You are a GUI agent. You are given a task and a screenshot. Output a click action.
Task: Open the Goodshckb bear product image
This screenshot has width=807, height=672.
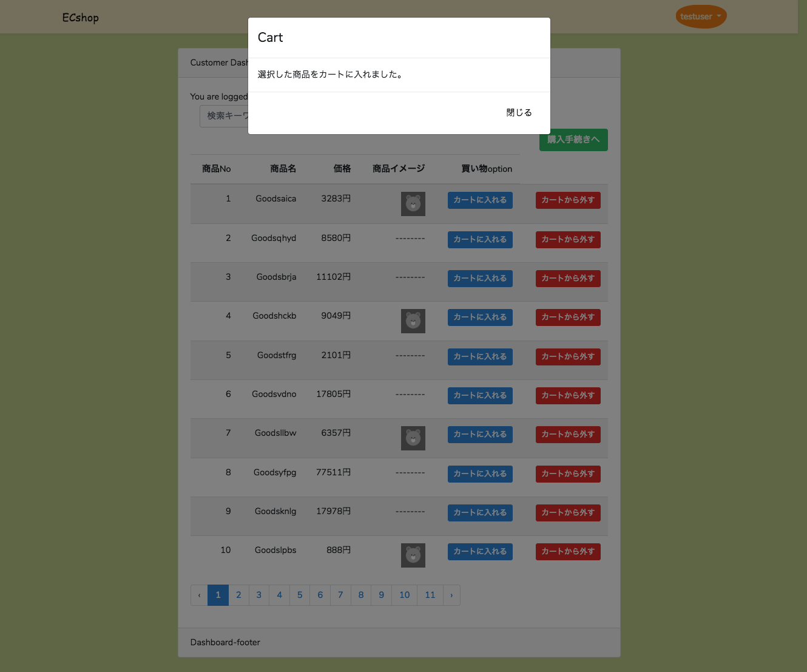(413, 321)
